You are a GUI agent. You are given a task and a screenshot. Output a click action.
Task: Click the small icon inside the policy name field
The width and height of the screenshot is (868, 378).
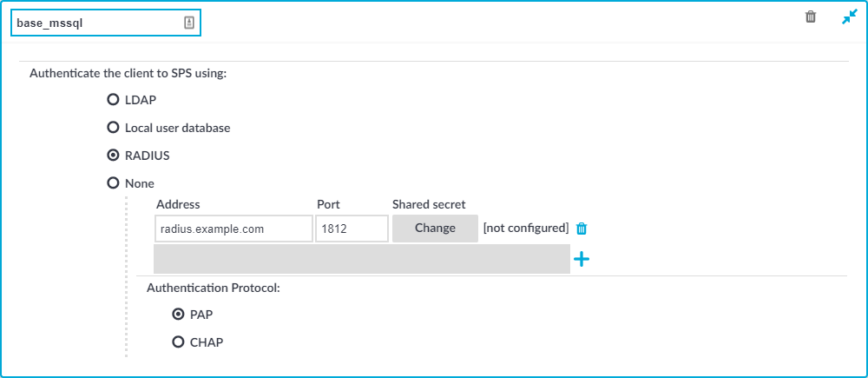(189, 23)
